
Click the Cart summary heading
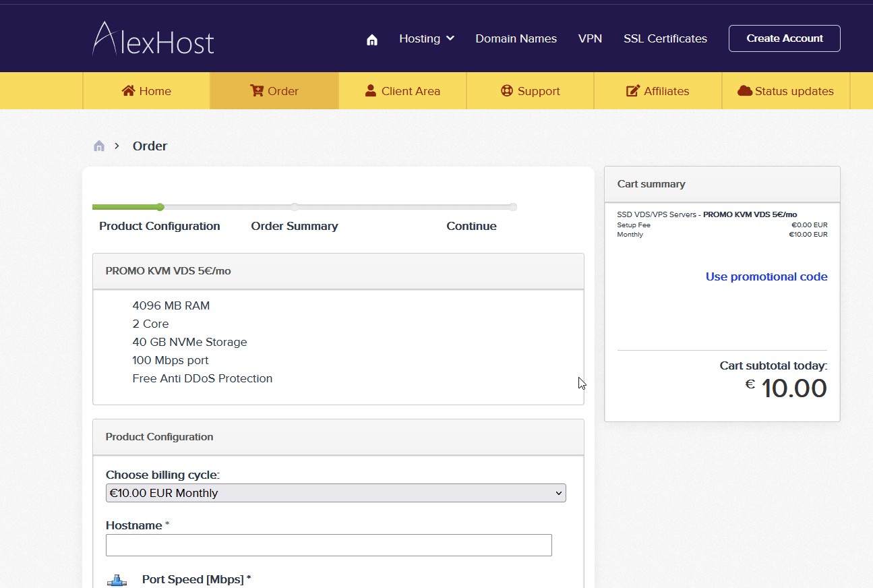coord(651,184)
